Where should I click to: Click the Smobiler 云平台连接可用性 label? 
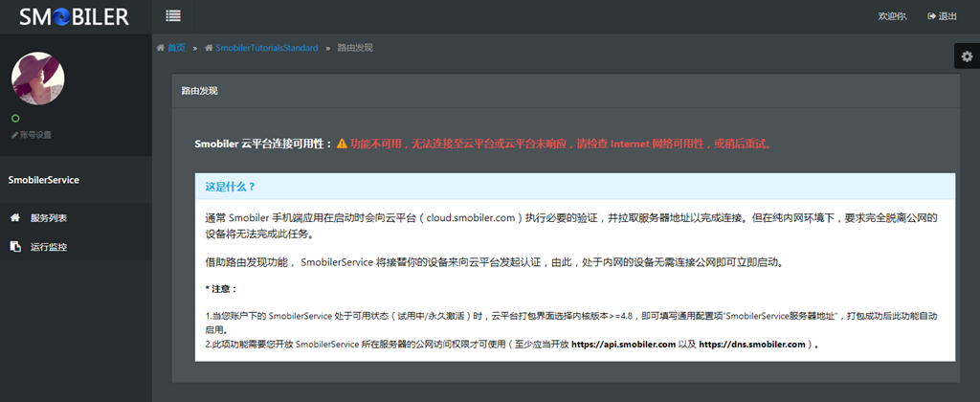(263, 144)
